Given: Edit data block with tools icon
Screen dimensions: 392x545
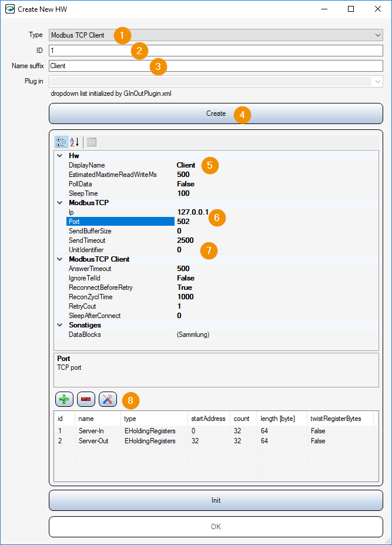Looking at the screenshot, I should click(108, 399).
